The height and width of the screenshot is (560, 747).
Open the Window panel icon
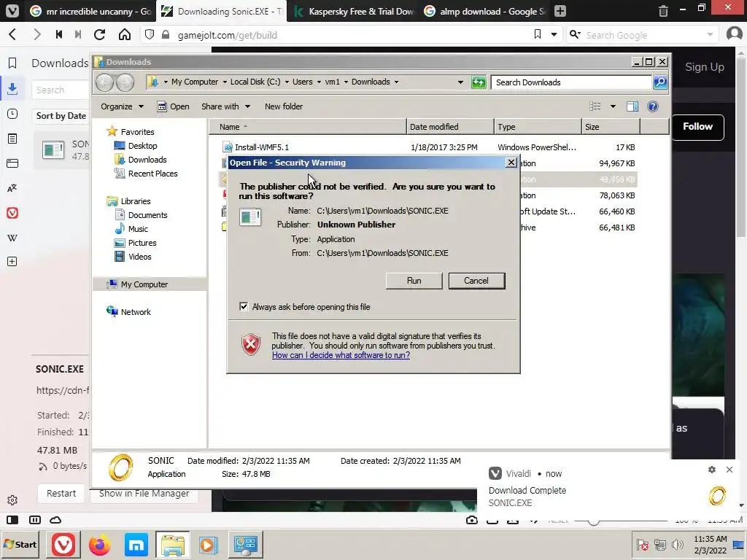click(12, 163)
